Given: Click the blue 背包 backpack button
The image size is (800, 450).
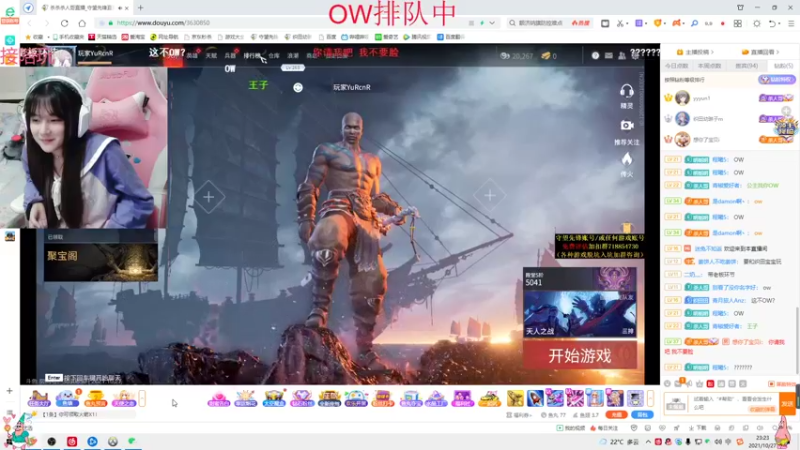Looking at the screenshot, I should (642, 415).
